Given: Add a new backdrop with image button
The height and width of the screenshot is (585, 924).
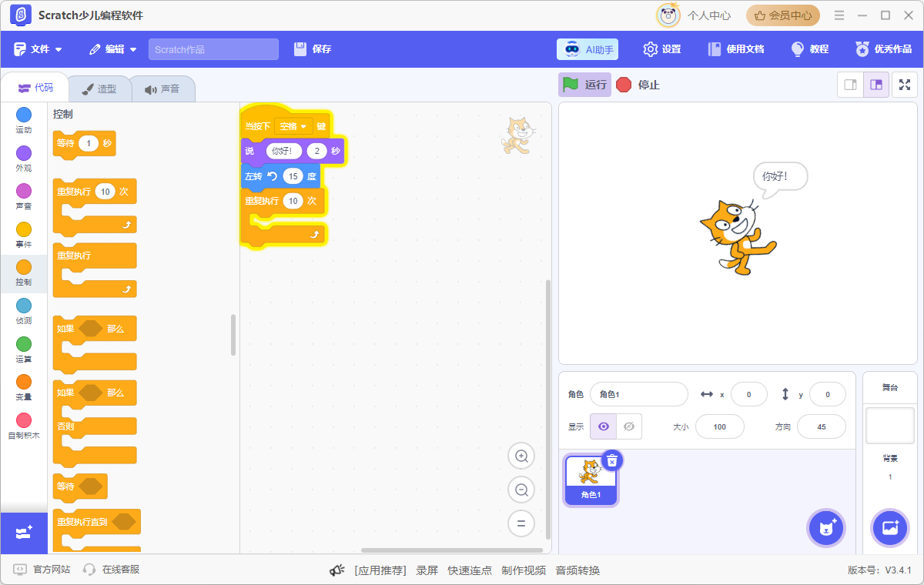Looking at the screenshot, I should coord(890,528).
